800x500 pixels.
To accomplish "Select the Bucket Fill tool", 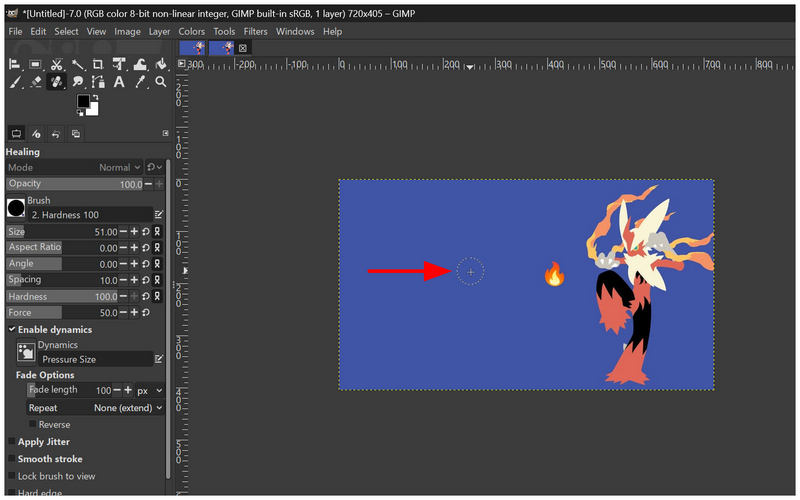I will (161, 64).
